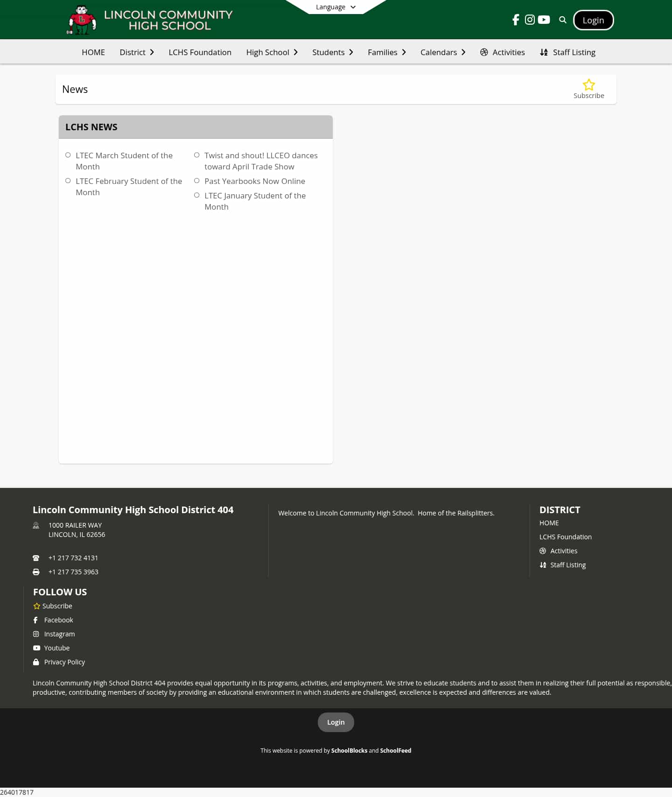Click the LCHS NEWS heading
The height and width of the screenshot is (797, 672).
coord(91,127)
